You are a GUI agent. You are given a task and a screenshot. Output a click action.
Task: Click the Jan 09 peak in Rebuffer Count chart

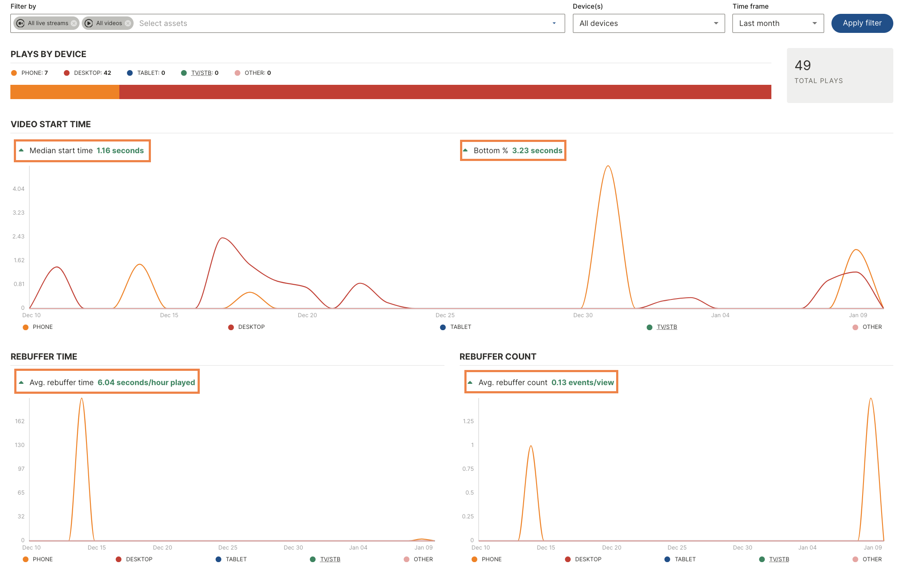(871, 399)
